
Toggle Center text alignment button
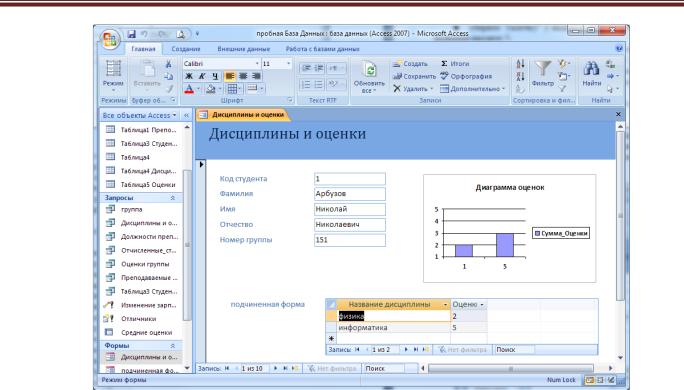pos(243,76)
